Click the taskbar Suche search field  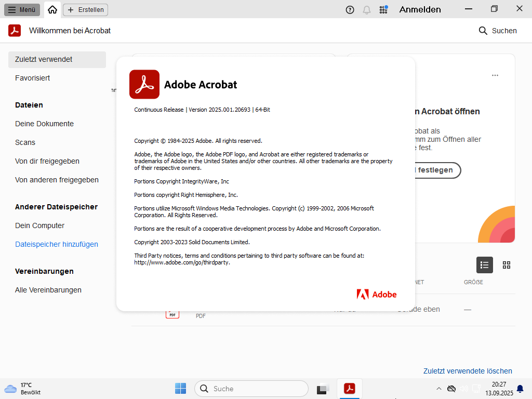251,389
